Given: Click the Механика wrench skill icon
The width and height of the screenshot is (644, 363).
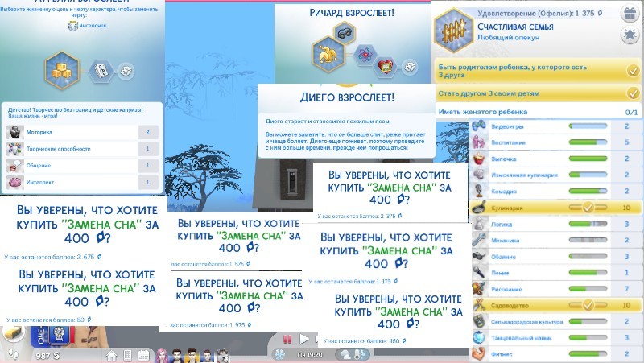Looking at the screenshot, I should pyautogui.click(x=478, y=240).
